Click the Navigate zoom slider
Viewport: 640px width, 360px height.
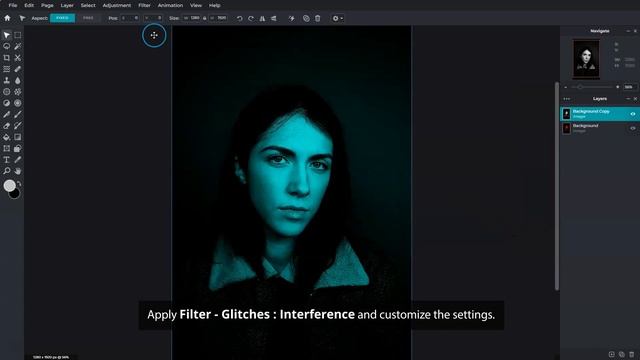(x=592, y=87)
